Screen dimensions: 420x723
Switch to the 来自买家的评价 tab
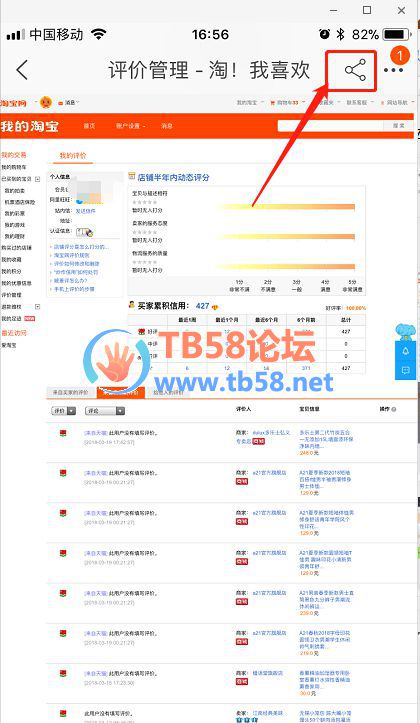tap(70, 392)
